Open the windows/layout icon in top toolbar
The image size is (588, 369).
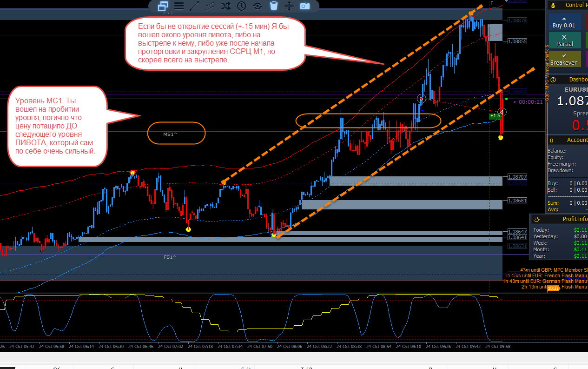tap(163, 6)
